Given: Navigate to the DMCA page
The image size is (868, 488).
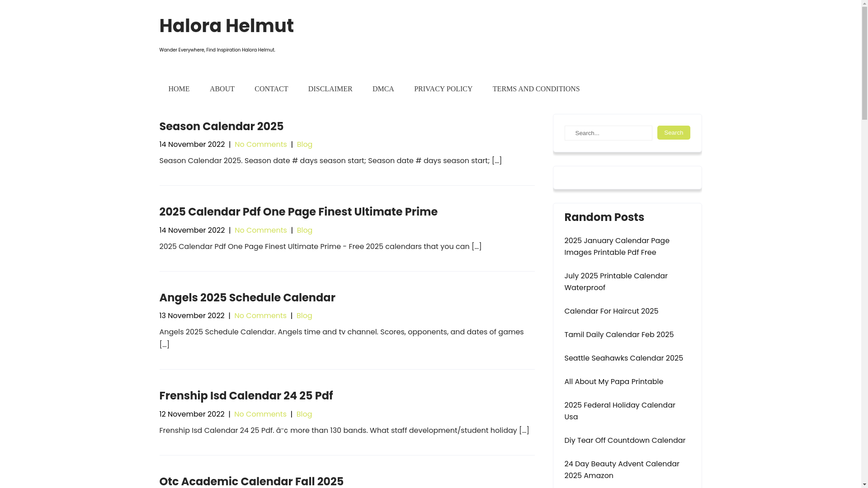Looking at the screenshot, I should click(x=383, y=89).
